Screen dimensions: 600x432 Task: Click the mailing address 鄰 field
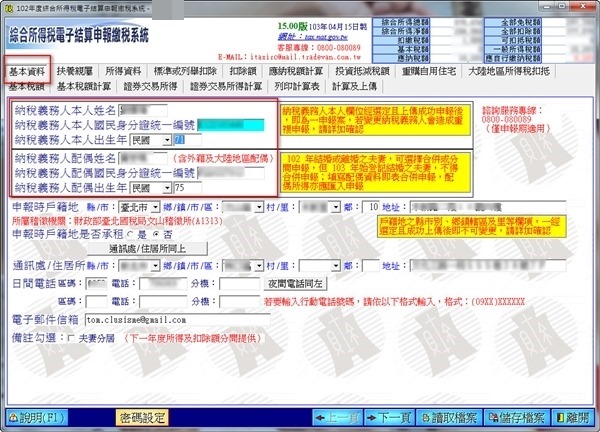coord(370,266)
